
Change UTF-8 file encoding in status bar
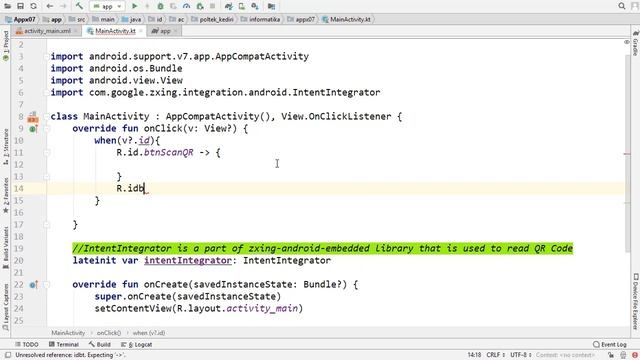coord(521,355)
